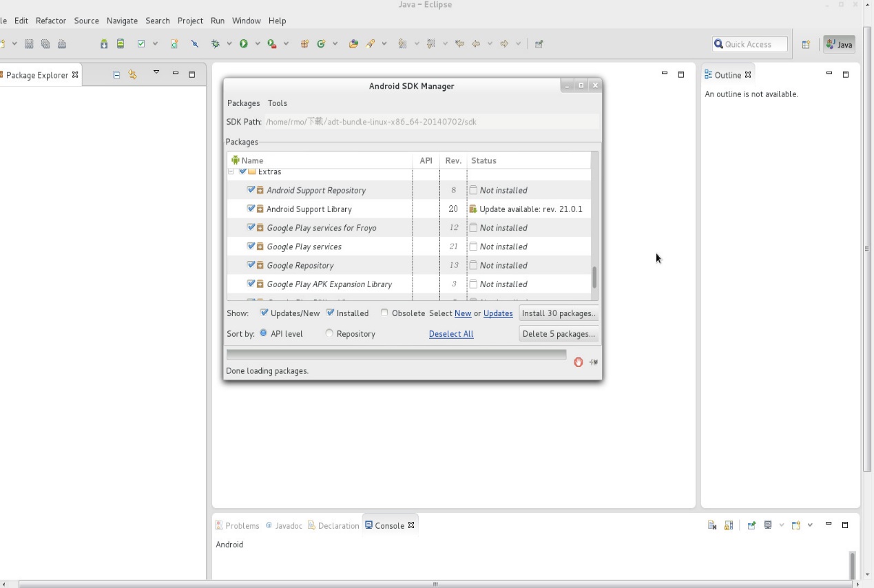Enable the Obsolete packages checkbox
Image resolution: width=874 pixels, height=588 pixels.
[x=384, y=313]
